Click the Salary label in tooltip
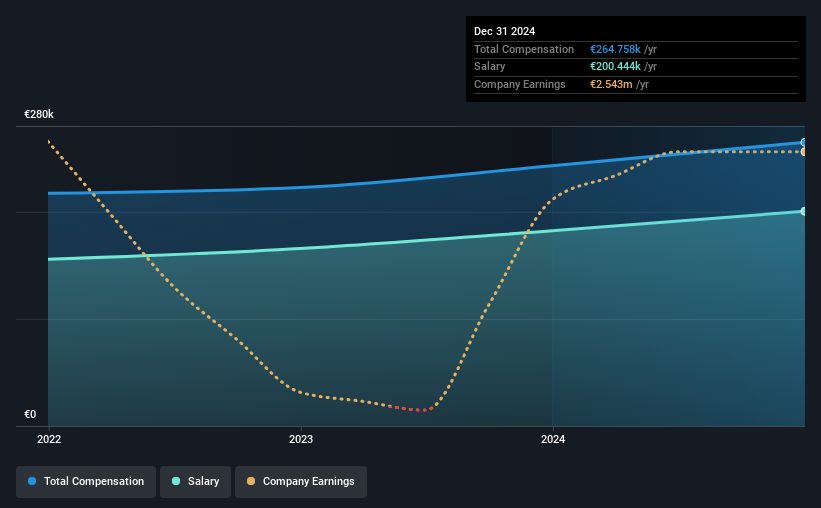 pos(490,67)
